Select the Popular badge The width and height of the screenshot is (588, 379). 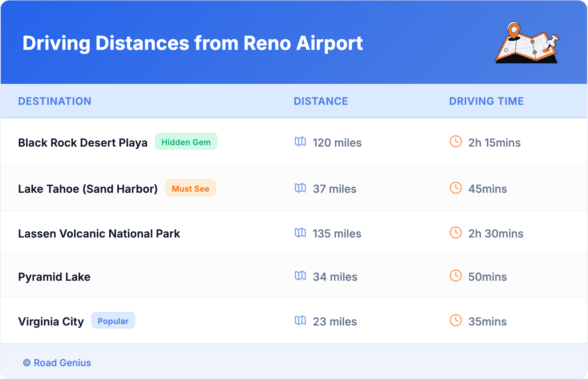pyautogui.click(x=113, y=321)
